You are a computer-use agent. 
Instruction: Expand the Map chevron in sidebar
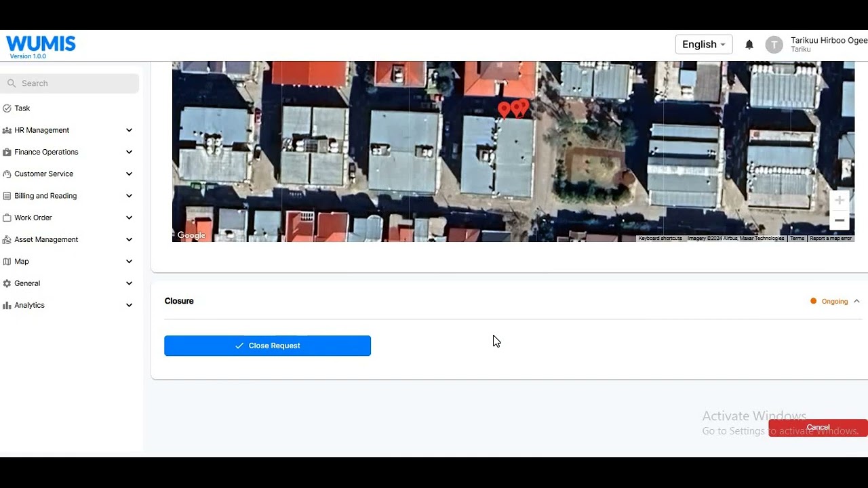pyautogui.click(x=129, y=262)
